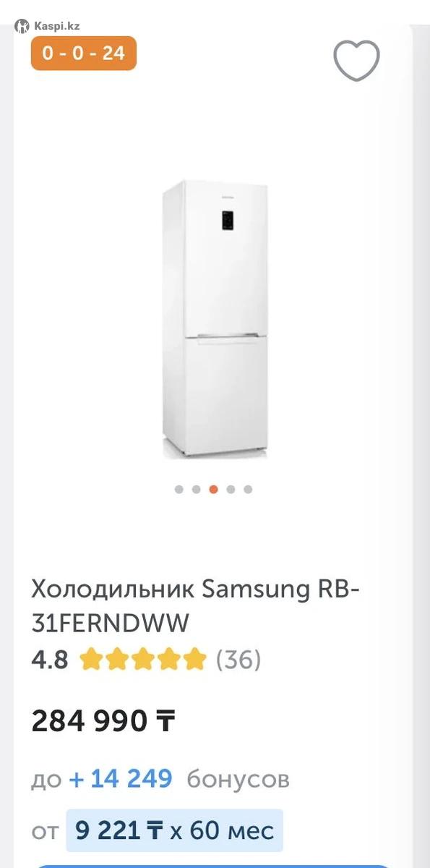The width and height of the screenshot is (430, 868).
Task: Tap the orange 0-0-24 installment badge
Action: point(84,53)
